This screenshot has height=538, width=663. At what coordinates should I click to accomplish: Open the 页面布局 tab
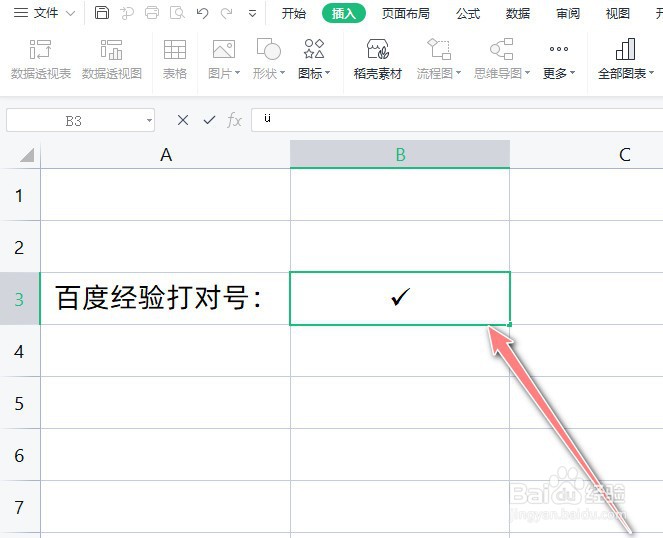click(x=405, y=14)
